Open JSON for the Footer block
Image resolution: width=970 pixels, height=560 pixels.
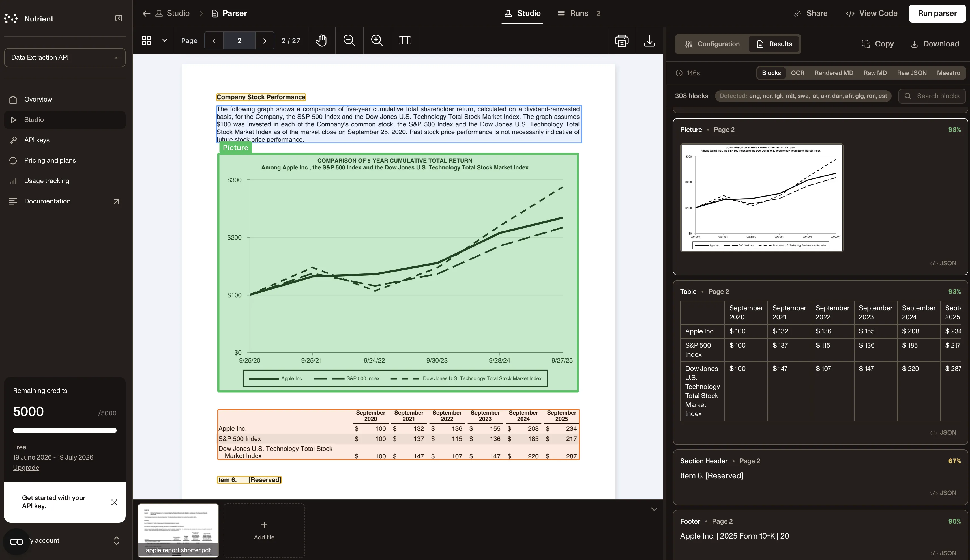[x=943, y=553]
